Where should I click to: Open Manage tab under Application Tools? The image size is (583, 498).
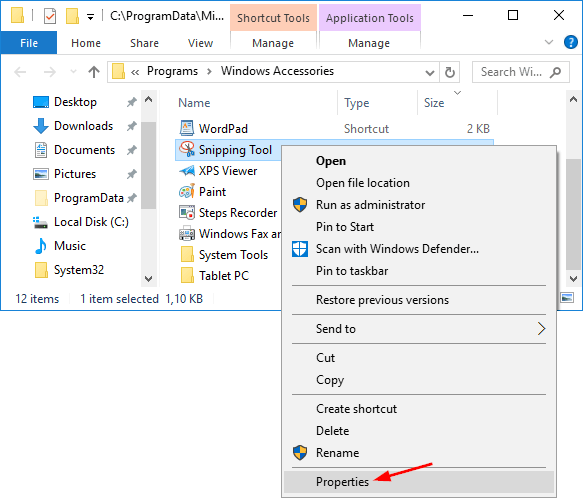[369, 43]
